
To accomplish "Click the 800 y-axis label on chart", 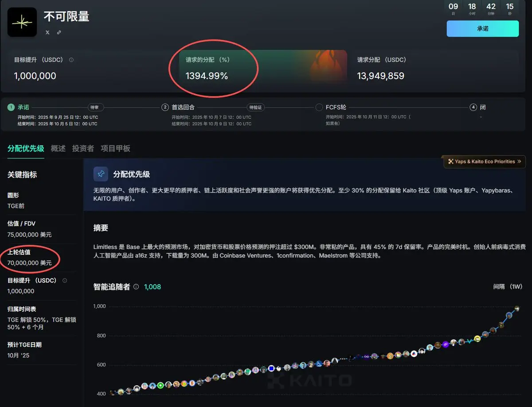I will coord(102,336).
